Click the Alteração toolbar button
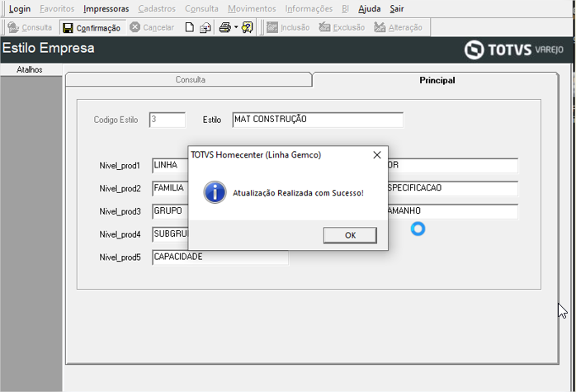This screenshot has height=392, width=576. 398,27
